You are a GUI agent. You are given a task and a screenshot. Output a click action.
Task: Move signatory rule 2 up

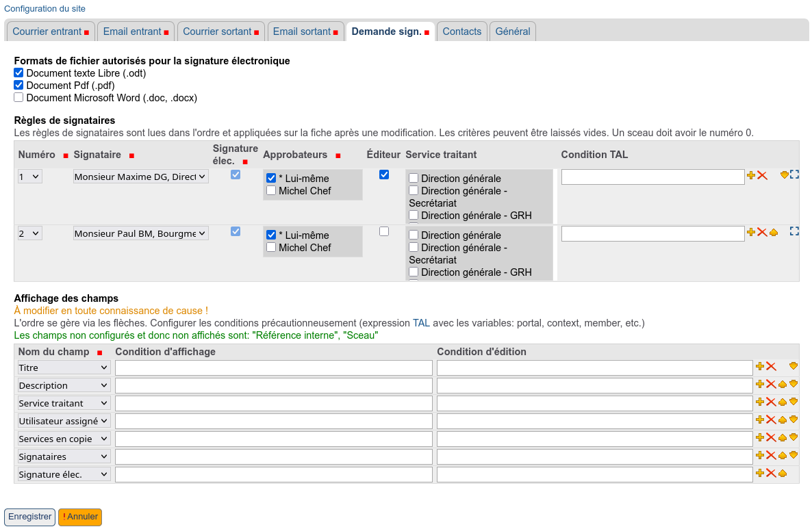pos(774,233)
